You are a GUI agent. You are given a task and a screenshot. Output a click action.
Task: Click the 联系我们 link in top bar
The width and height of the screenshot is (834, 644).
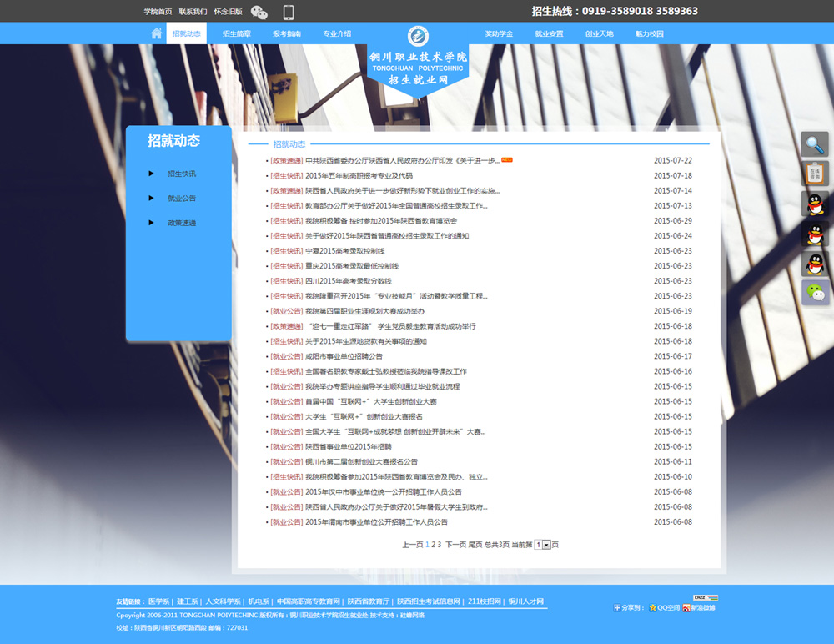[x=193, y=12]
